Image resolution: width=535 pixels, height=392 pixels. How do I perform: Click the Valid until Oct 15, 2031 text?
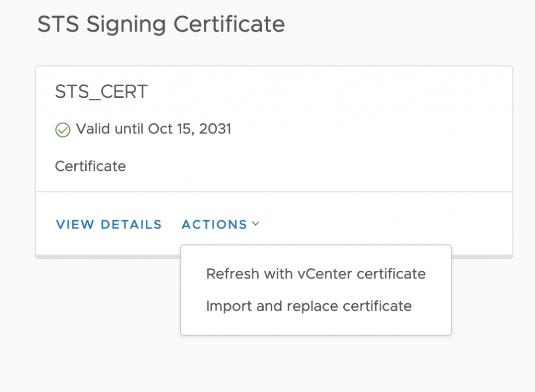[153, 129]
